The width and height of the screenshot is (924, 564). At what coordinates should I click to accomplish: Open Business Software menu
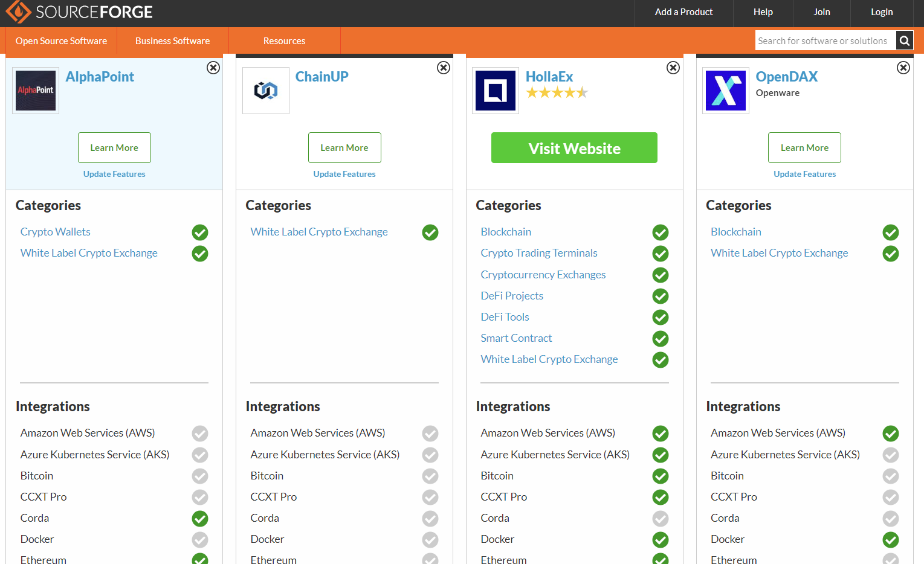tap(173, 40)
